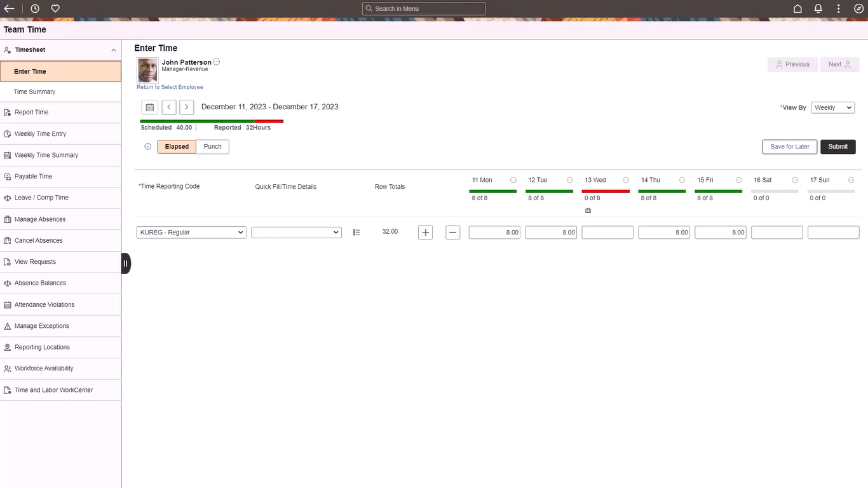Viewport: 868px width, 488px height.
Task: Go to the previous week arrow
Action: 169,107
